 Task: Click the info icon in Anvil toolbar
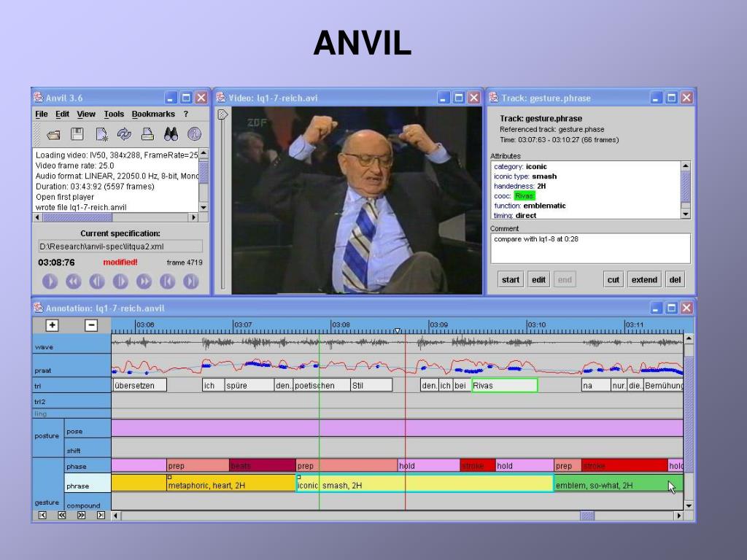click(x=194, y=134)
